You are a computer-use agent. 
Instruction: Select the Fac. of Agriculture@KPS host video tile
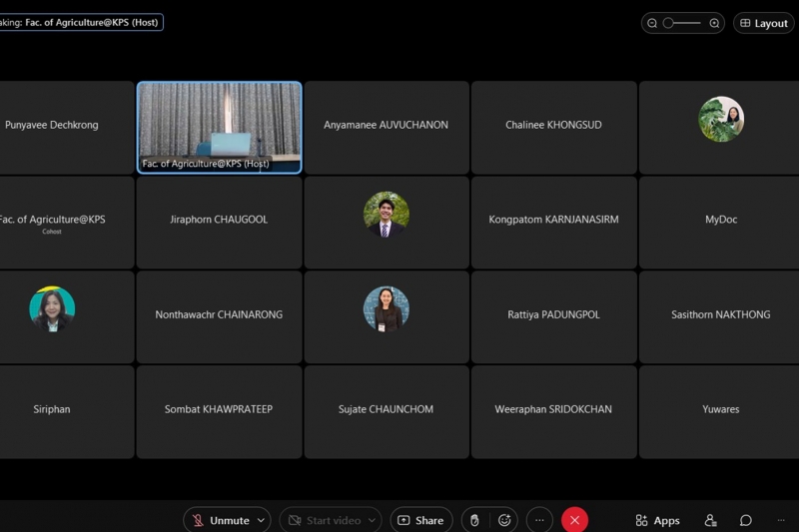click(219, 127)
